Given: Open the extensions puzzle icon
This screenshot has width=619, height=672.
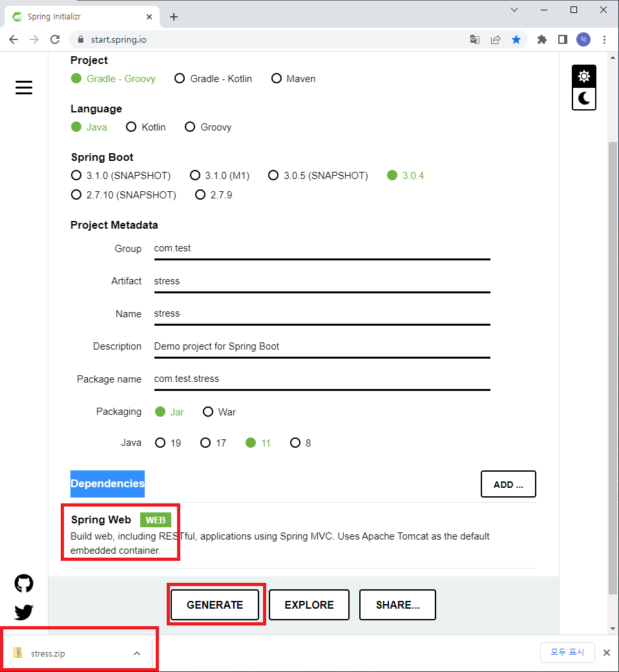Looking at the screenshot, I should click(542, 39).
